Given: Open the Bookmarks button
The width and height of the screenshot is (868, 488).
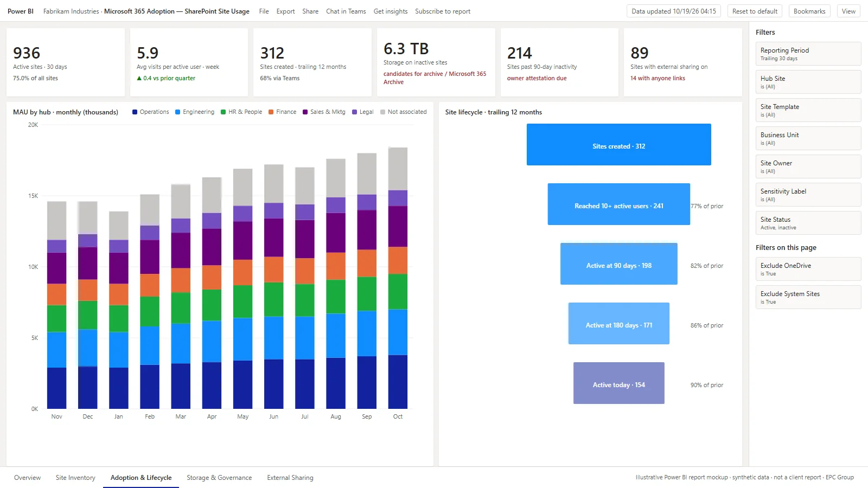Looking at the screenshot, I should (809, 11).
